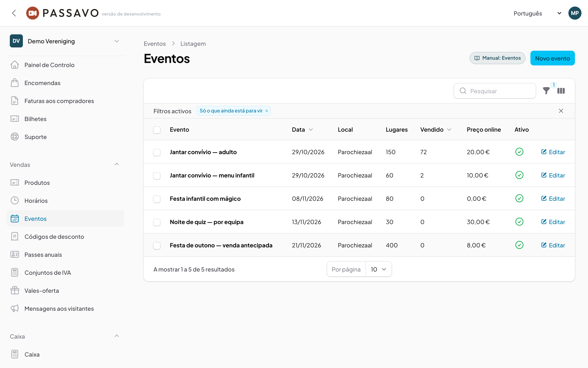Tick the Festa de outono — venda antecipada checkbox
Viewport: 588px width, 368px height.
(x=157, y=246)
